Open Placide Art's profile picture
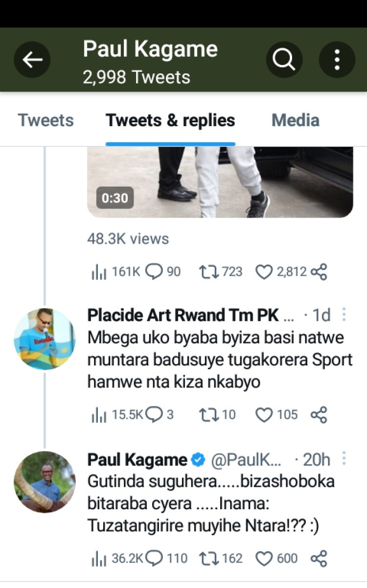Viewport: 367px width, 588px height. [x=45, y=339]
